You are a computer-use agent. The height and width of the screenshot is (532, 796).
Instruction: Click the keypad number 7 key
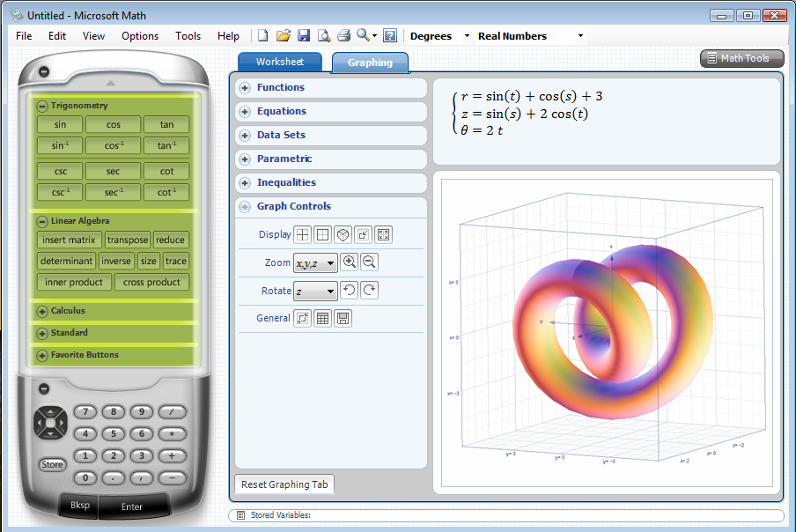tap(85, 411)
